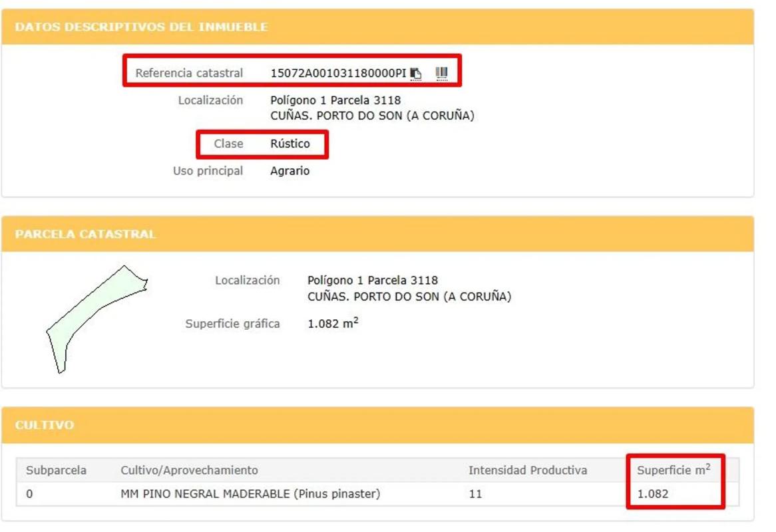Click the barcode icon beside the reference

pos(441,73)
